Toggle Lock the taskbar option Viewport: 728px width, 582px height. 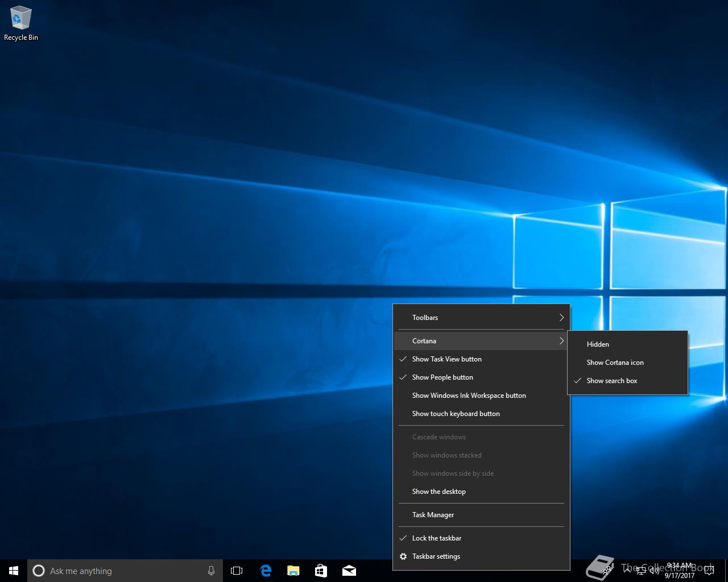click(x=436, y=538)
